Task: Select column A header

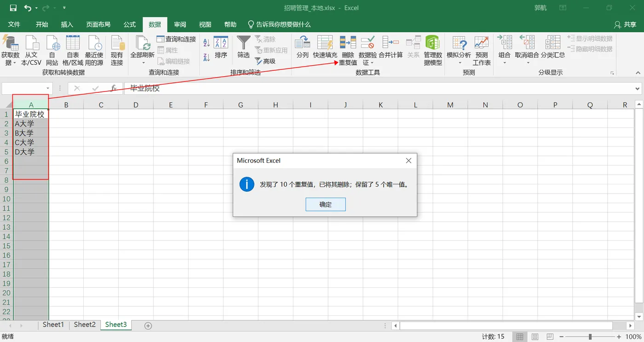Action: [31, 105]
